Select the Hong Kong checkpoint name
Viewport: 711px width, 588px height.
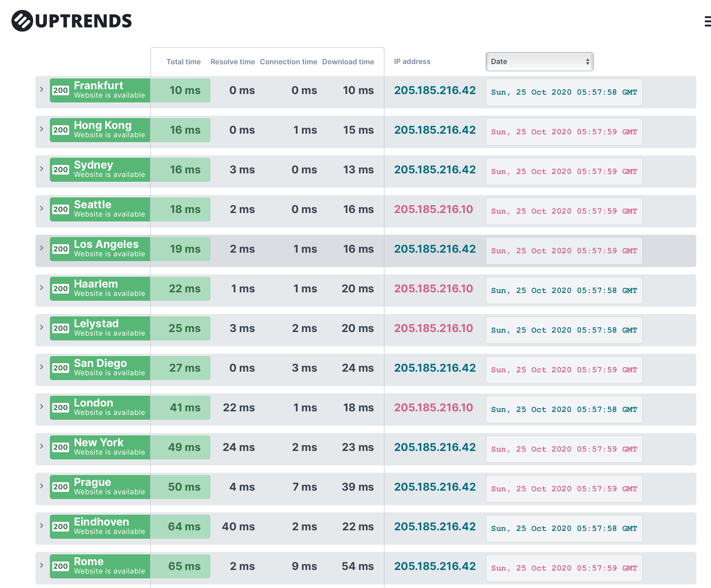(x=103, y=125)
